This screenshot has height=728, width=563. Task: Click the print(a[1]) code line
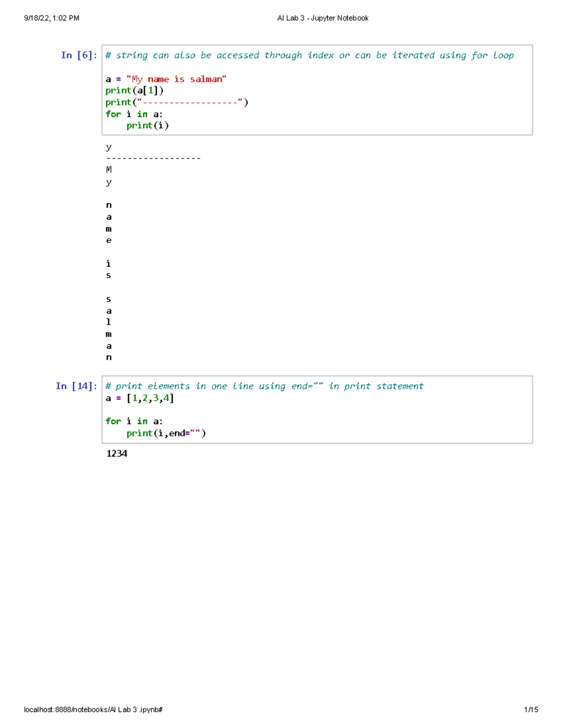click(x=134, y=90)
